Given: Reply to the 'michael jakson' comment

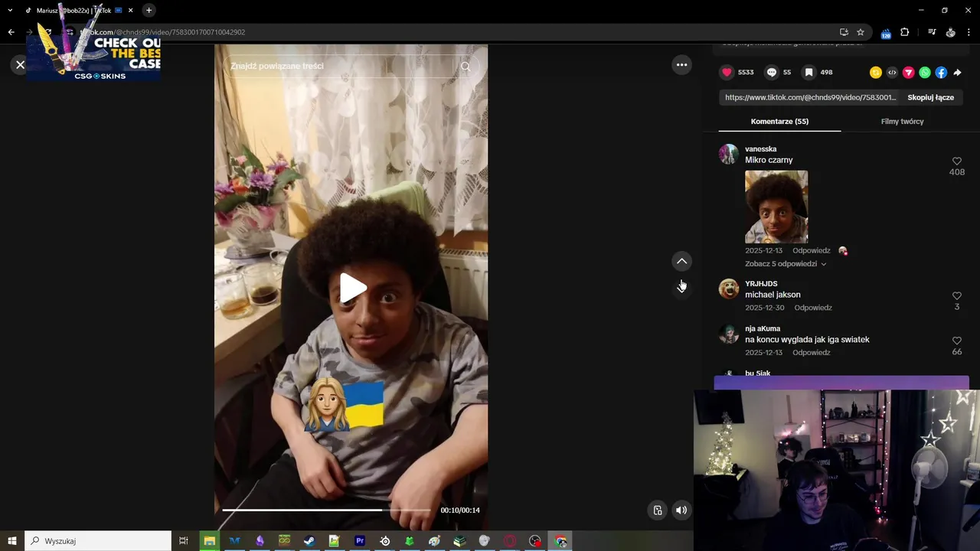Looking at the screenshot, I should click(813, 308).
